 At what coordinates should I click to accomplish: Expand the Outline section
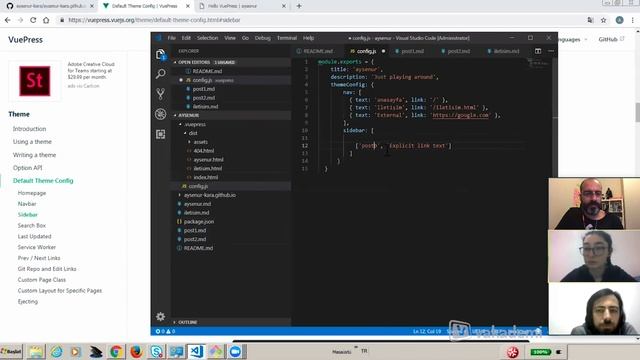(187, 322)
